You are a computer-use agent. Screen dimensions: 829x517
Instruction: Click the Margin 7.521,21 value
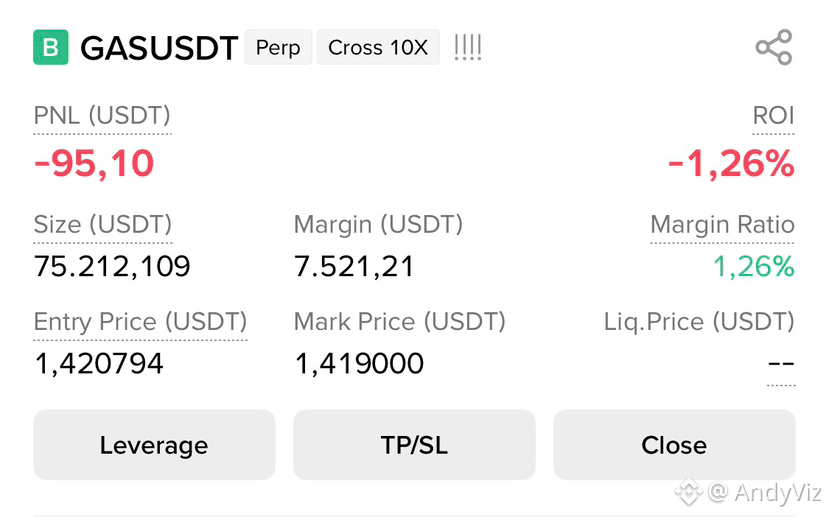click(354, 266)
